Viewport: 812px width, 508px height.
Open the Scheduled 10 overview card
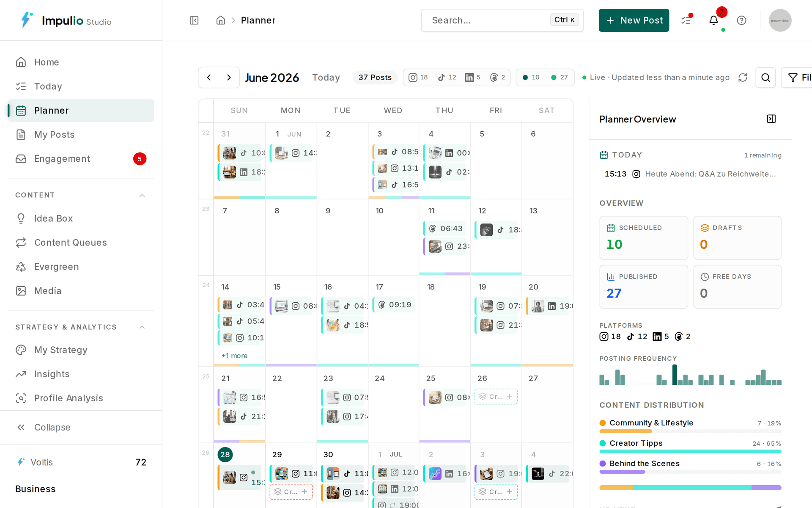pyautogui.click(x=644, y=238)
